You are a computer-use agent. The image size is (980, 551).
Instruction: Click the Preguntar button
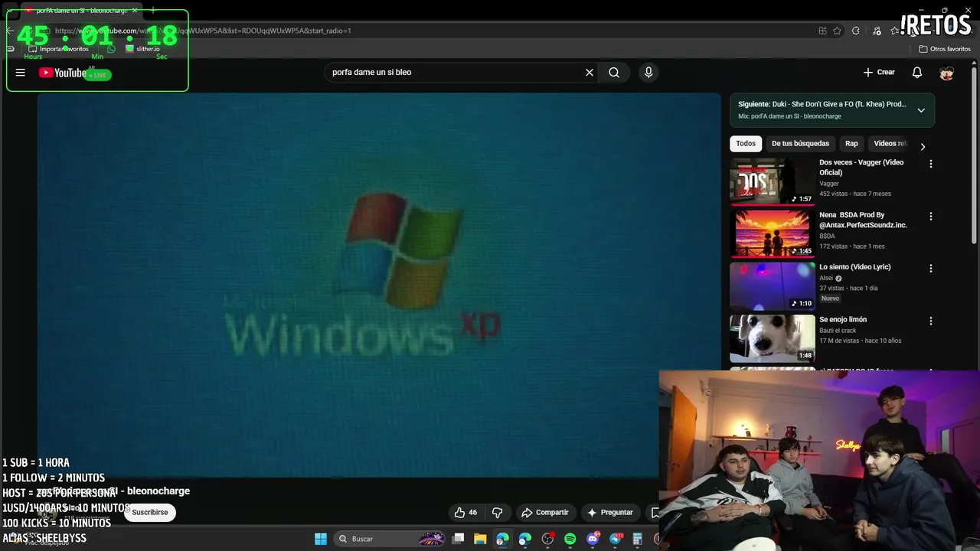pos(610,513)
